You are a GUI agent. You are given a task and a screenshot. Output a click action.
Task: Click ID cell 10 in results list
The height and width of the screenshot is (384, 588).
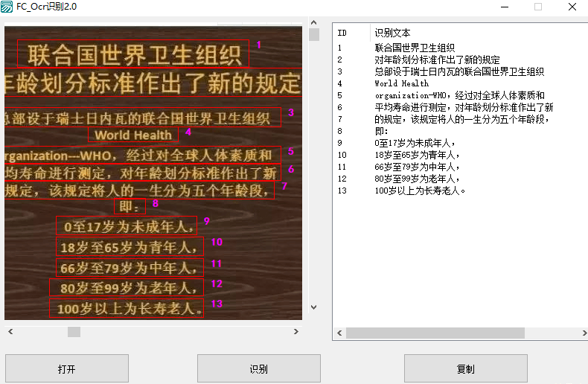342,155
